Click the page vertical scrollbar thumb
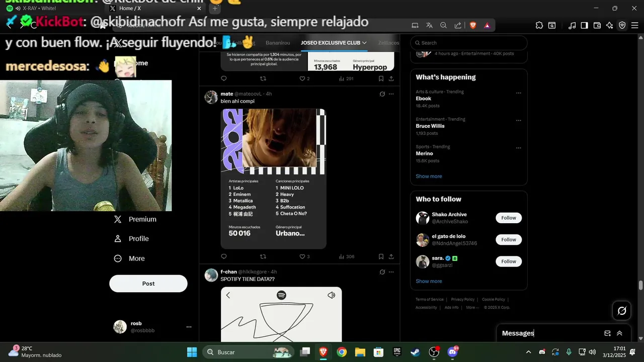This screenshot has width=644, height=362. [640, 286]
